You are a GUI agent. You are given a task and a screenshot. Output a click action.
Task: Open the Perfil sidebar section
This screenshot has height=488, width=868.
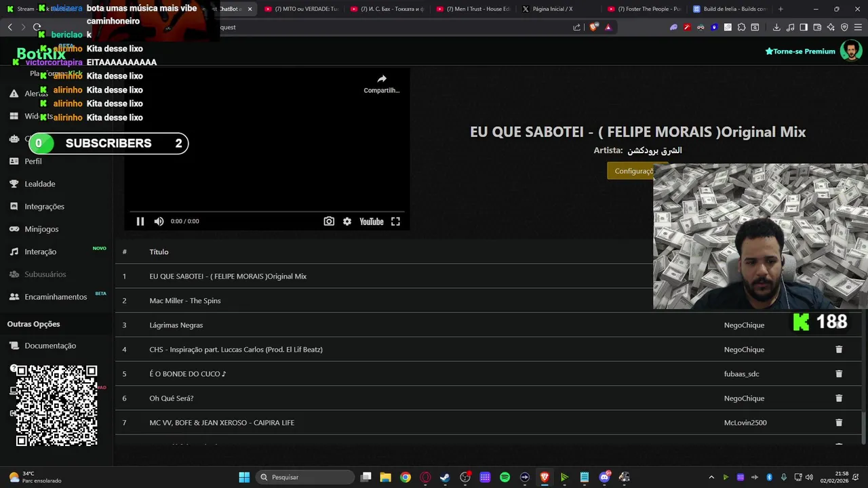pos(33,161)
